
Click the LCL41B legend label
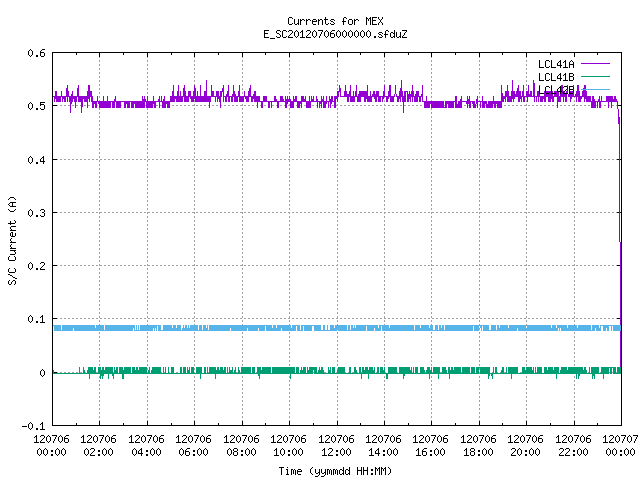point(556,77)
